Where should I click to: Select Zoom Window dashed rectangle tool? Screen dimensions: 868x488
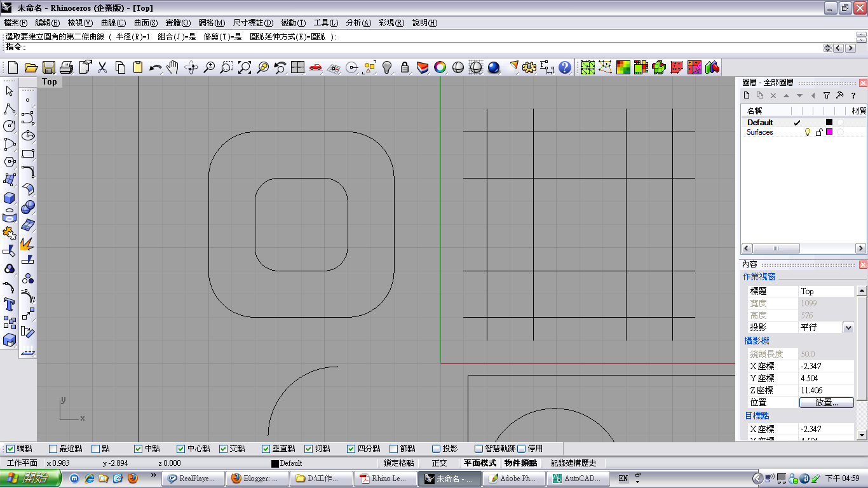click(x=227, y=67)
